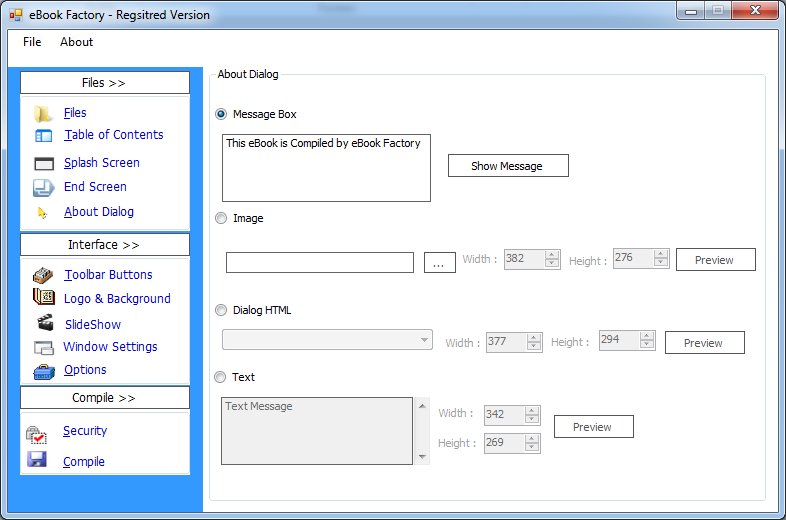Open the About menu
The height and width of the screenshot is (520, 786).
(77, 42)
